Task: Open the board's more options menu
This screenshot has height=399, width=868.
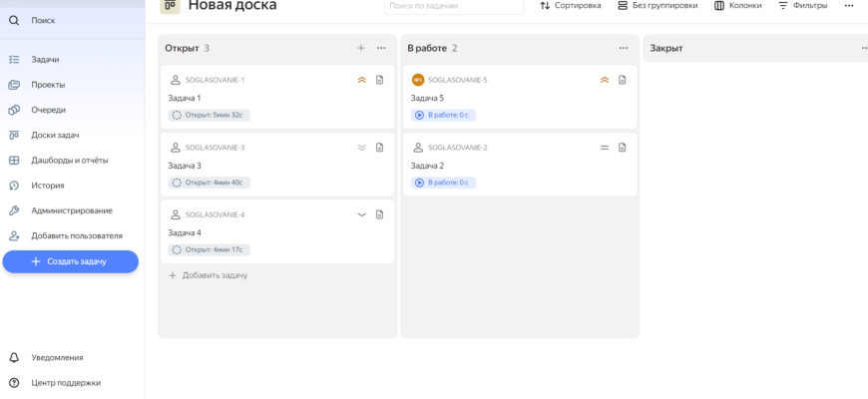Action: [x=849, y=6]
